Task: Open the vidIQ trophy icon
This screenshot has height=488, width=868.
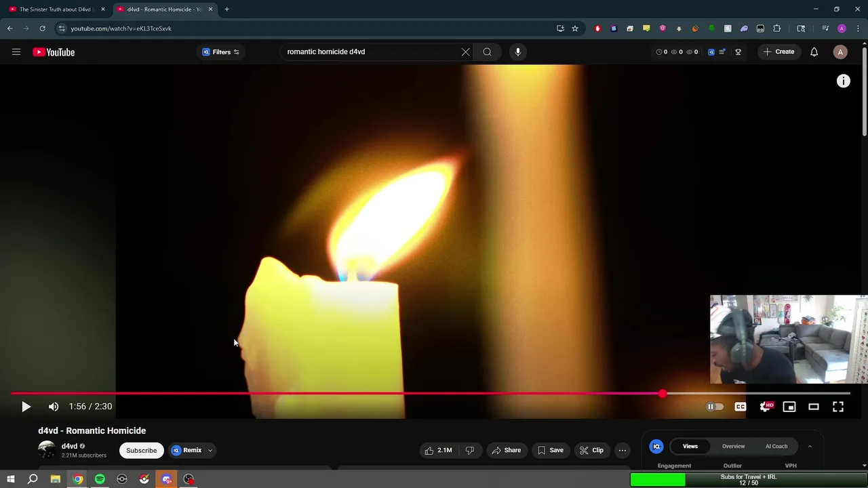Action: (738, 52)
